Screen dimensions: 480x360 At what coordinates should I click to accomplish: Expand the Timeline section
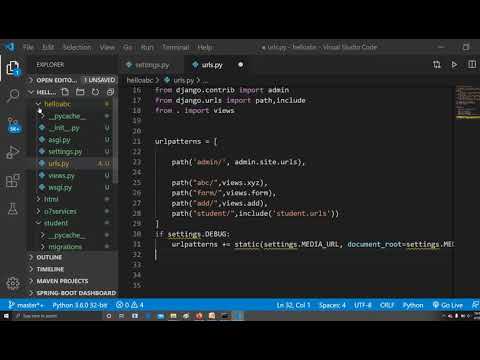pyautogui.click(x=72, y=269)
